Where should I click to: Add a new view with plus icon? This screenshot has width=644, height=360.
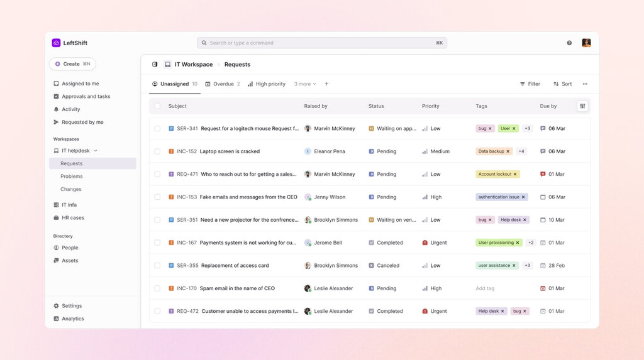[x=326, y=84]
